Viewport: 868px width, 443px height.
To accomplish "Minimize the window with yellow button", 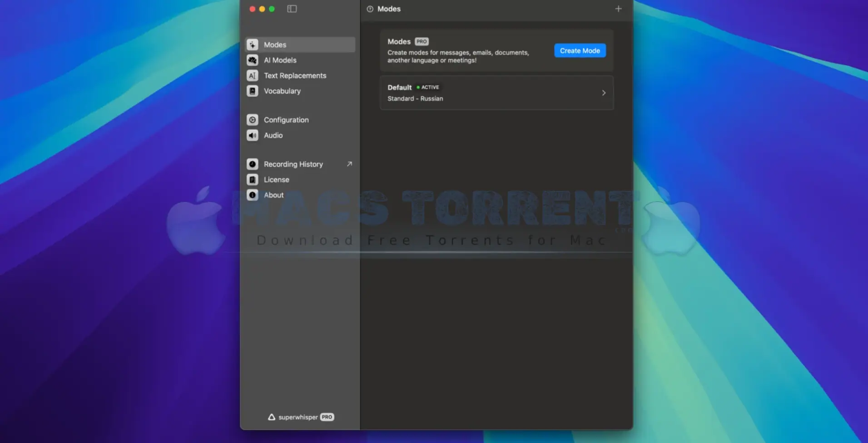I will point(262,9).
